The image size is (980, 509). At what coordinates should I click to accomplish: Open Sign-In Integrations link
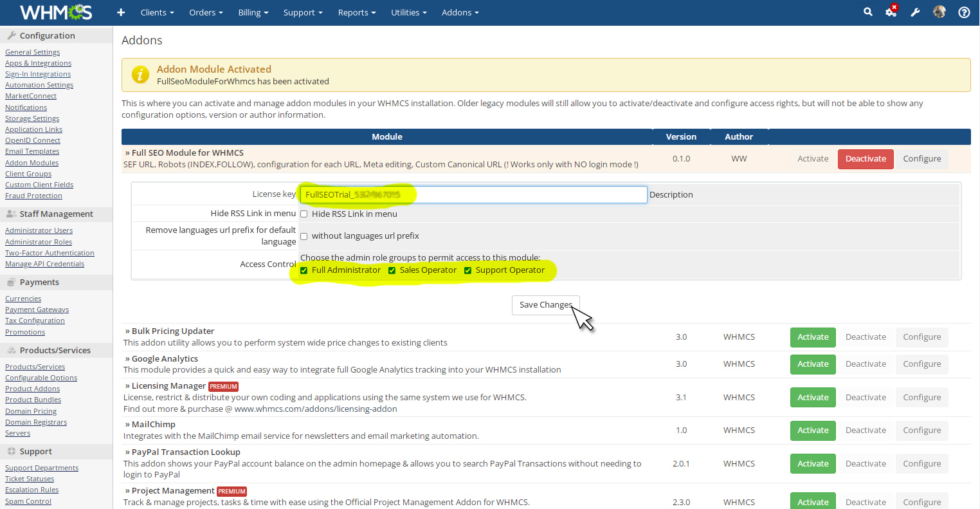[x=38, y=74]
